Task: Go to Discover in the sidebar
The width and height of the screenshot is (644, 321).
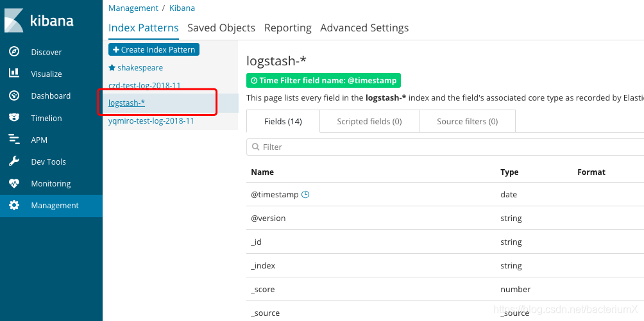Action: pos(46,52)
